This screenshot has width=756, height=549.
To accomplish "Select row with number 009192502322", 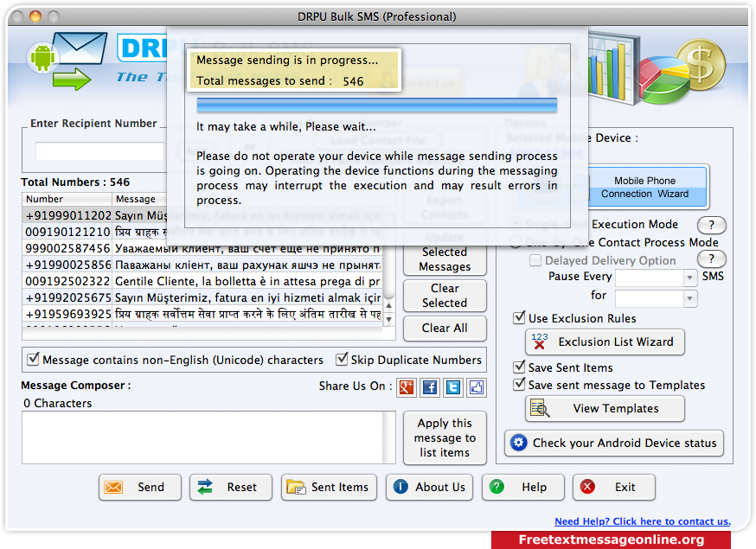I will pos(202,281).
